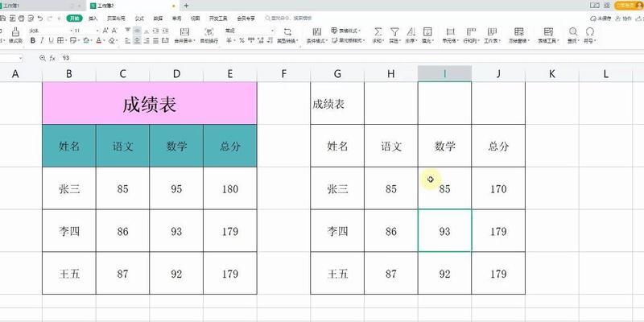Switch to the Formulas (公式) tab
This screenshot has height=322, width=644.
click(x=139, y=18)
